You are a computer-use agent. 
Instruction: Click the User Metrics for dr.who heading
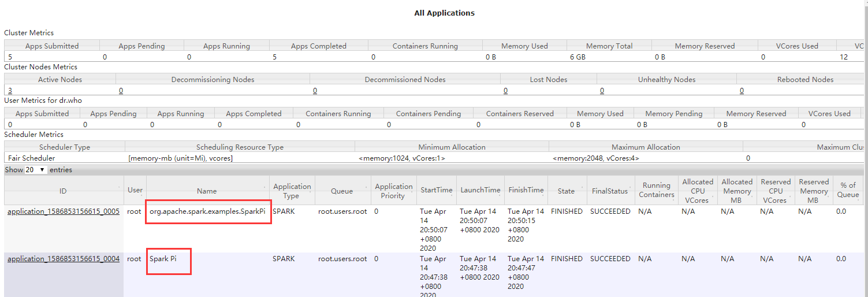point(43,100)
